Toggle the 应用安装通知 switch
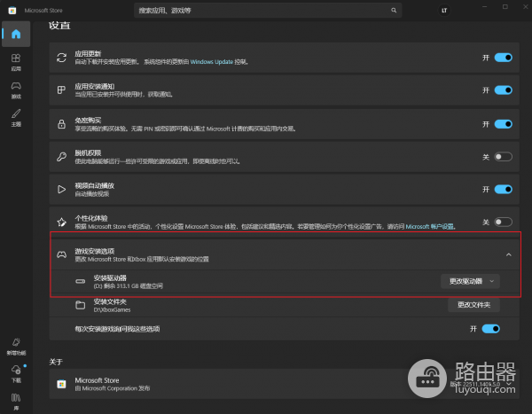The height and width of the screenshot is (414, 532). coord(503,90)
